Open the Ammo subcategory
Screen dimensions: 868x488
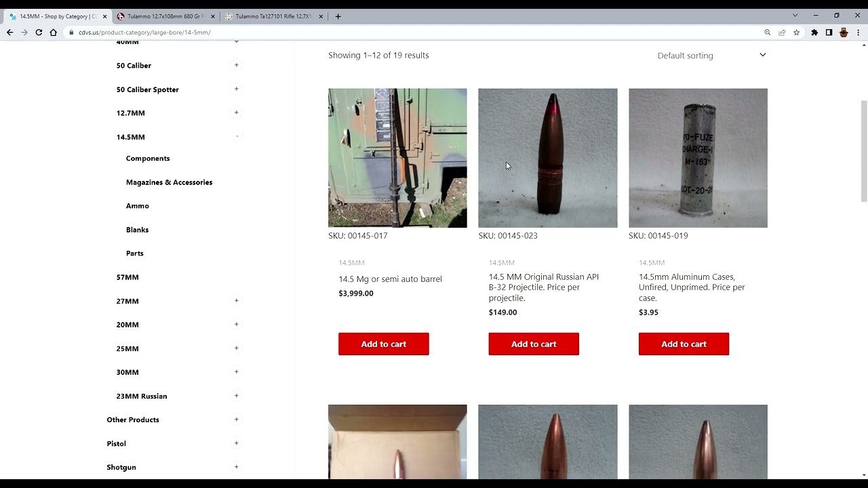(137, 206)
